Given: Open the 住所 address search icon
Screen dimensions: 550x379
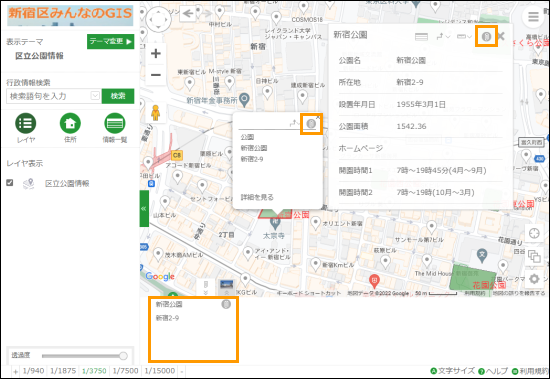Looking at the screenshot, I should [x=70, y=123].
